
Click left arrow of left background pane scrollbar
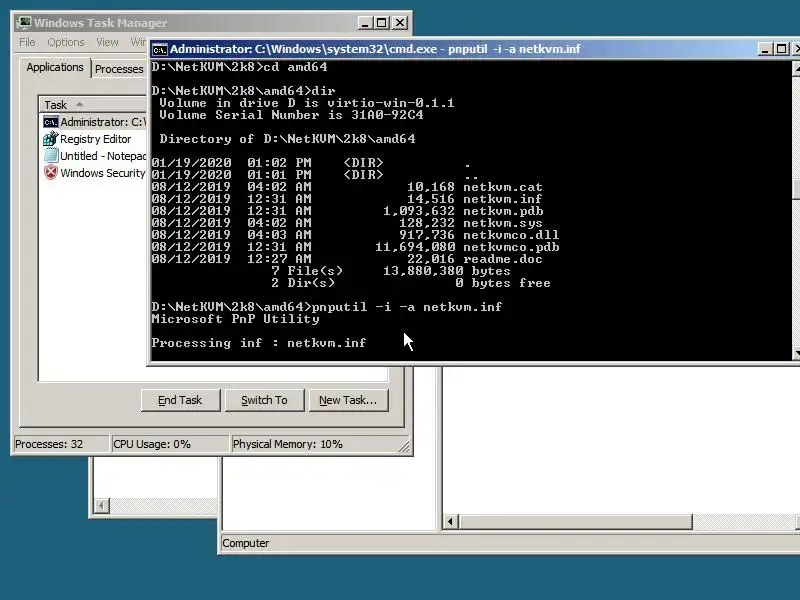(102, 506)
